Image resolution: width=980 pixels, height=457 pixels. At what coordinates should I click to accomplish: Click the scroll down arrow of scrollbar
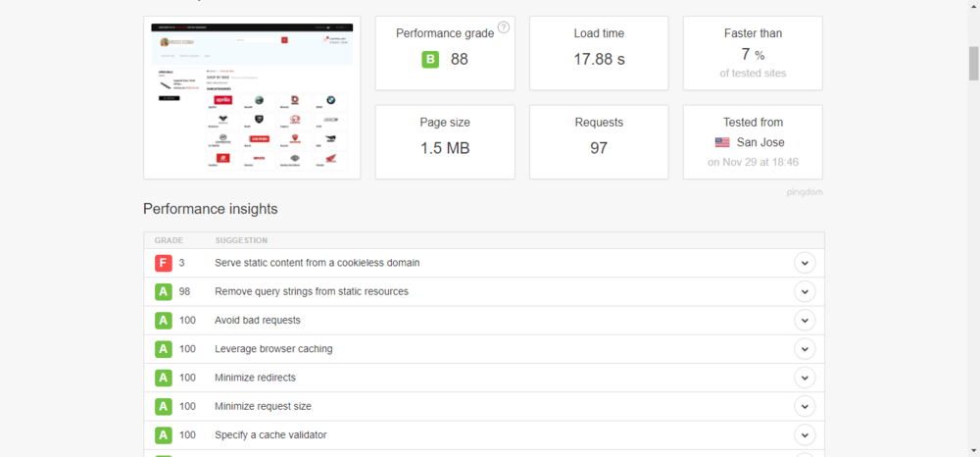pos(974,451)
